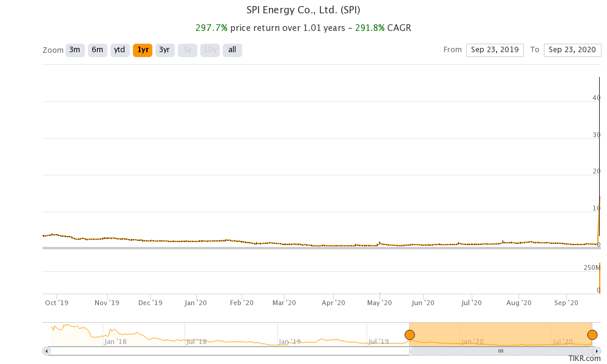The image size is (607, 364).
Task: Click the Jul '20 axis label on main chart
Action: [x=471, y=303]
